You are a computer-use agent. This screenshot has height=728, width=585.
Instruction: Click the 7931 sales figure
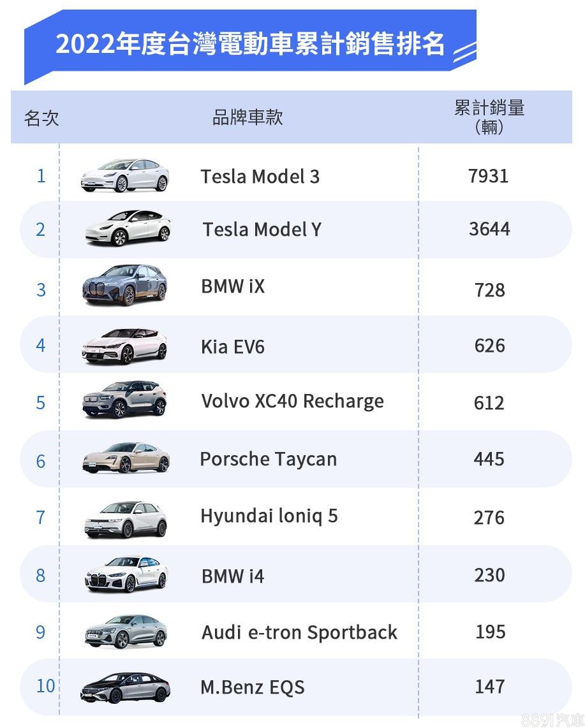tap(489, 176)
